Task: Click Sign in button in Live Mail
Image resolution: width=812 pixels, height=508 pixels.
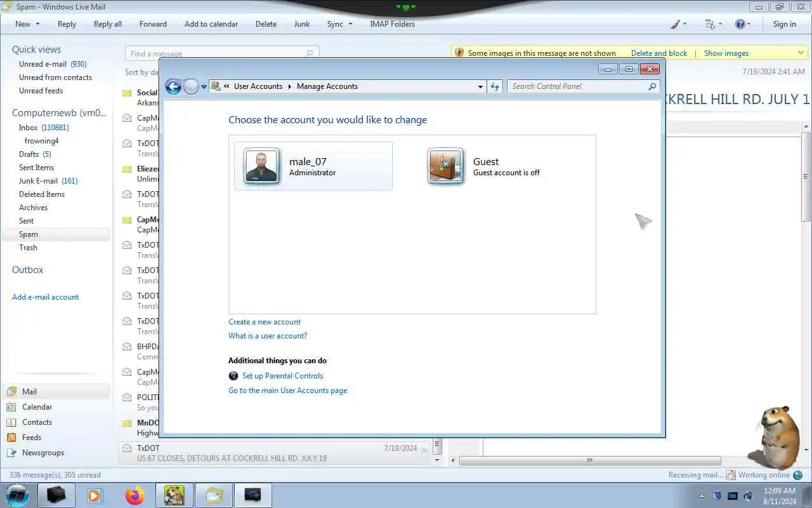Action: tap(784, 24)
